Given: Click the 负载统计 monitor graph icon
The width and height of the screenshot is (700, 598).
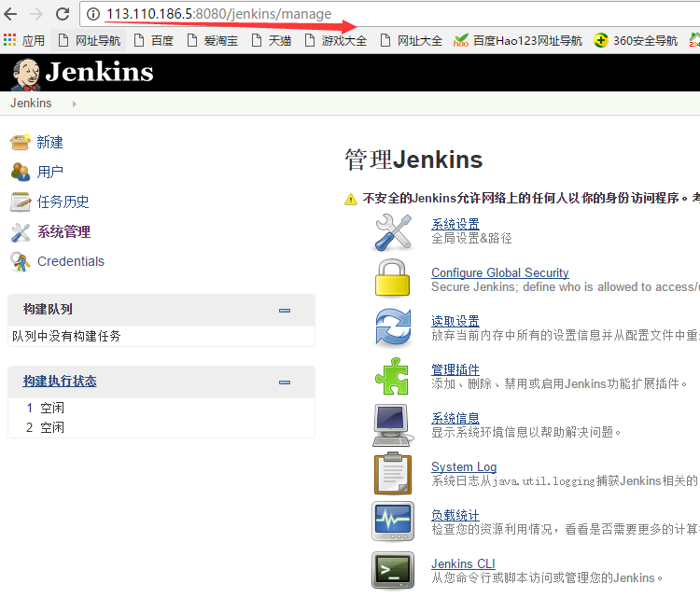Looking at the screenshot, I should coord(393,522).
